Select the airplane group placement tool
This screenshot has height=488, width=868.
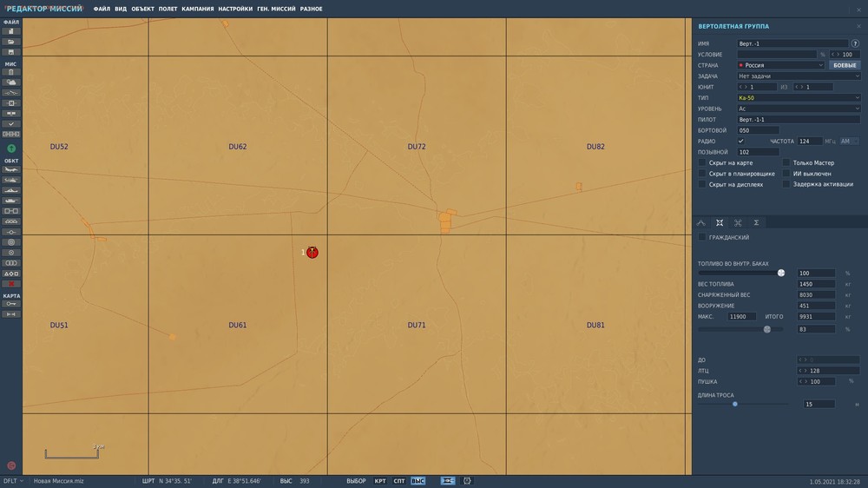pyautogui.click(x=11, y=169)
